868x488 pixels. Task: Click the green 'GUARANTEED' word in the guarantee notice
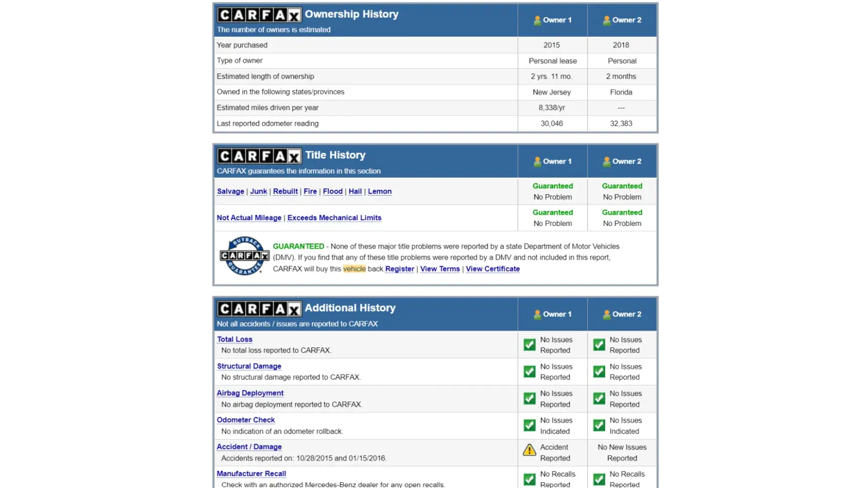click(298, 246)
